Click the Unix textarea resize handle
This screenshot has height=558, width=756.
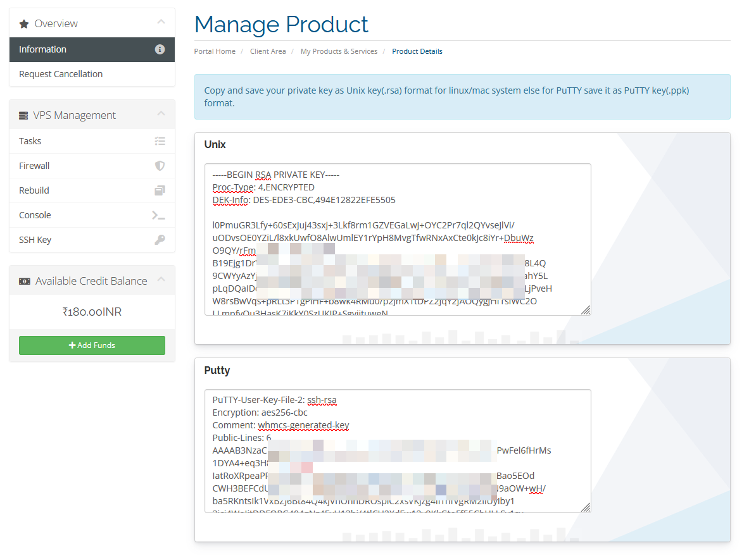tap(586, 311)
